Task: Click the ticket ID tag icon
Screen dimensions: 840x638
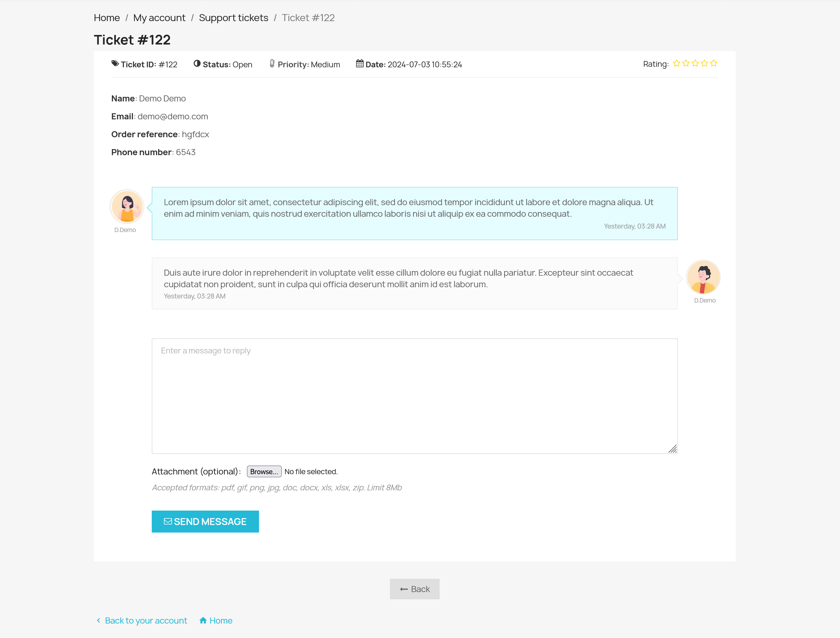Action: pos(115,63)
